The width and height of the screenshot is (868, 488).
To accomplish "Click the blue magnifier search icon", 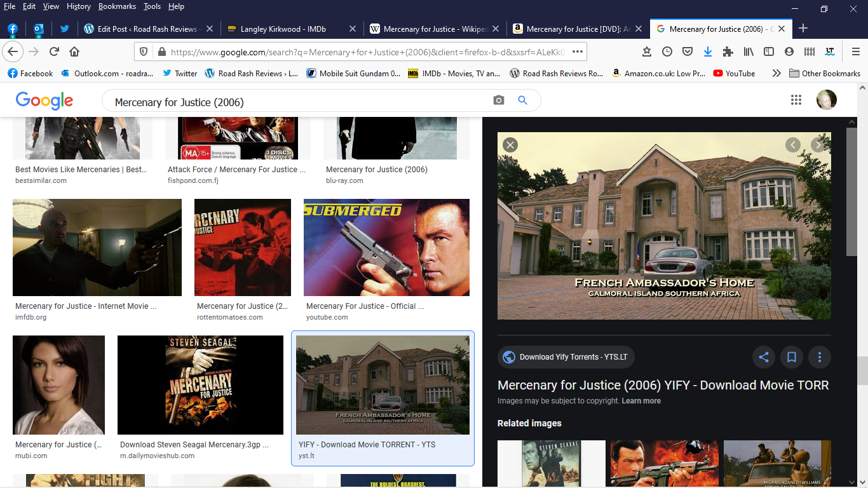I will 522,100.
